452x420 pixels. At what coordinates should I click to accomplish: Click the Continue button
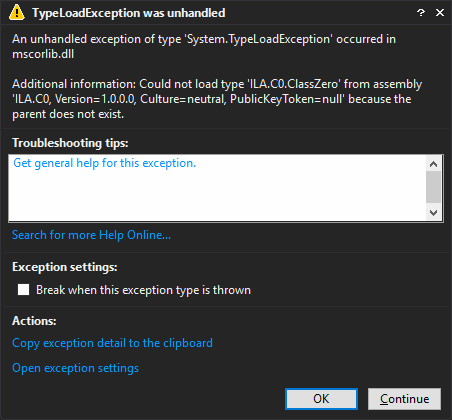pyautogui.click(x=404, y=399)
